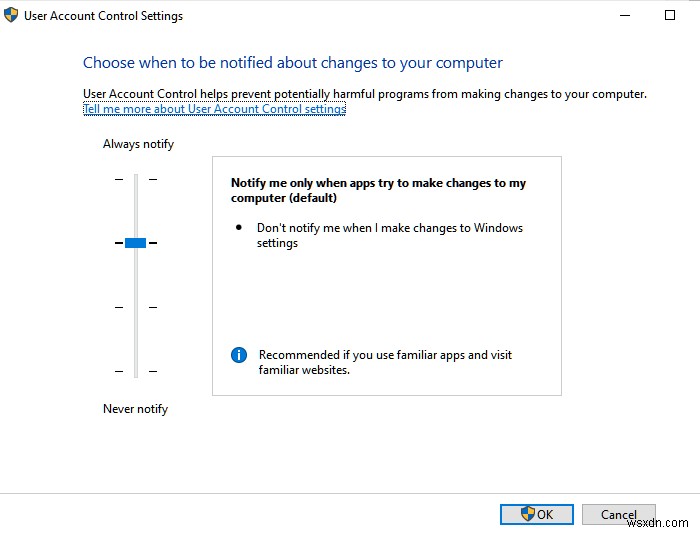Click the heading Choose when to be notified
Screen dimensions: 700x533
[x=293, y=63]
